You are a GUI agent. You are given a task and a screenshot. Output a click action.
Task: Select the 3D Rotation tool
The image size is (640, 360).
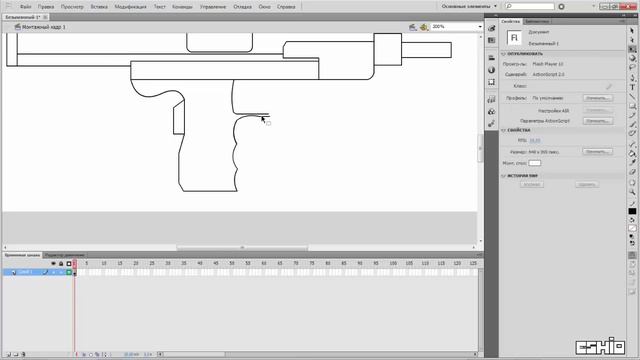[632, 58]
